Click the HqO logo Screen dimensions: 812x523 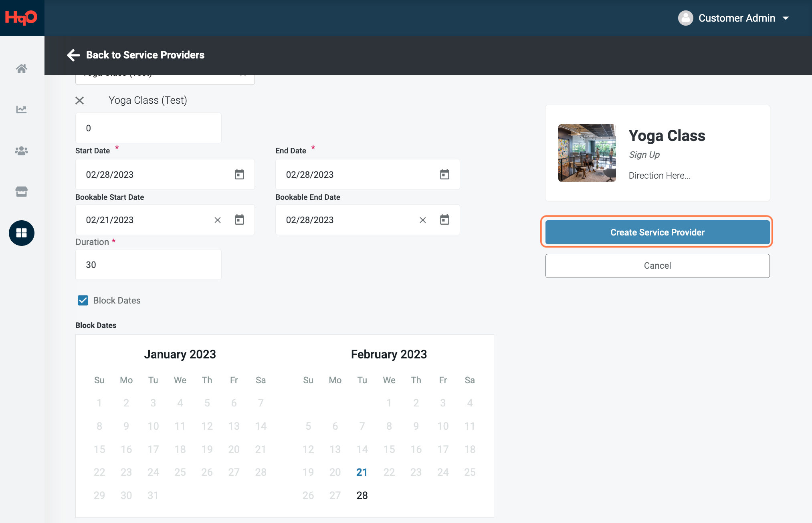[21, 18]
